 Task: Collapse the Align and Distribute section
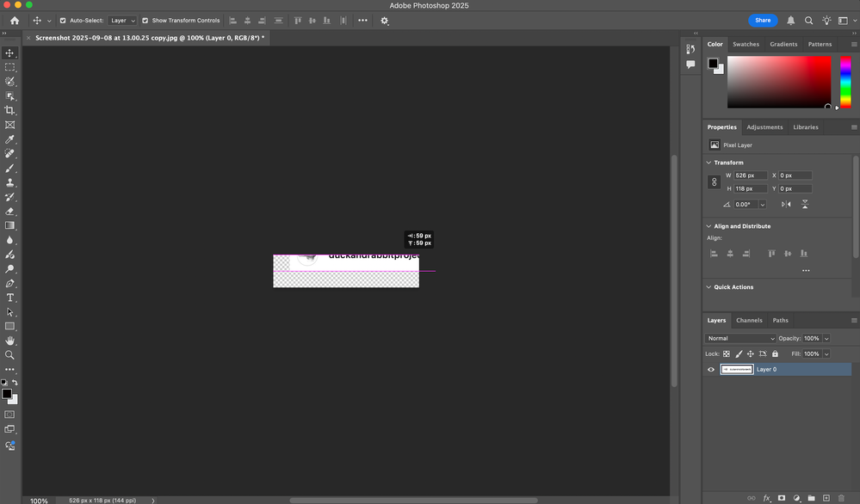coord(708,226)
